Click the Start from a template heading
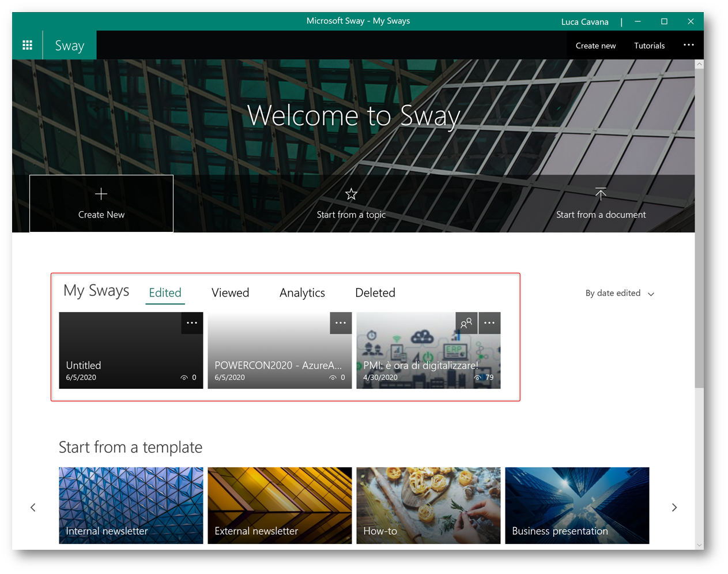This screenshot has height=574, width=728. pos(130,447)
